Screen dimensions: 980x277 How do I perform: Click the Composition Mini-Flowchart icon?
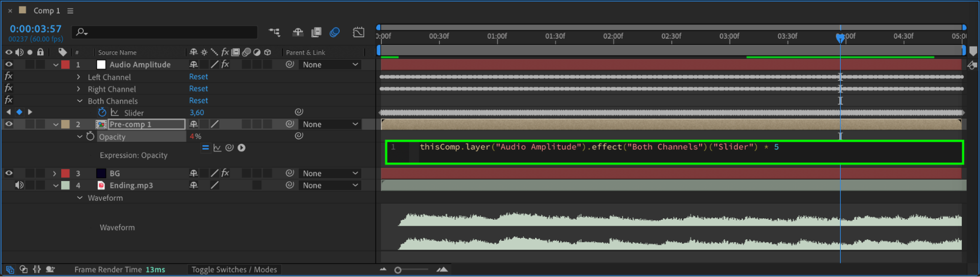274,32
